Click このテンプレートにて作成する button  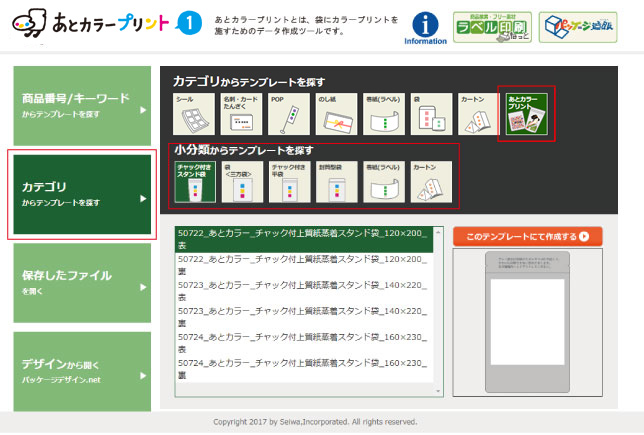[528, 237]
